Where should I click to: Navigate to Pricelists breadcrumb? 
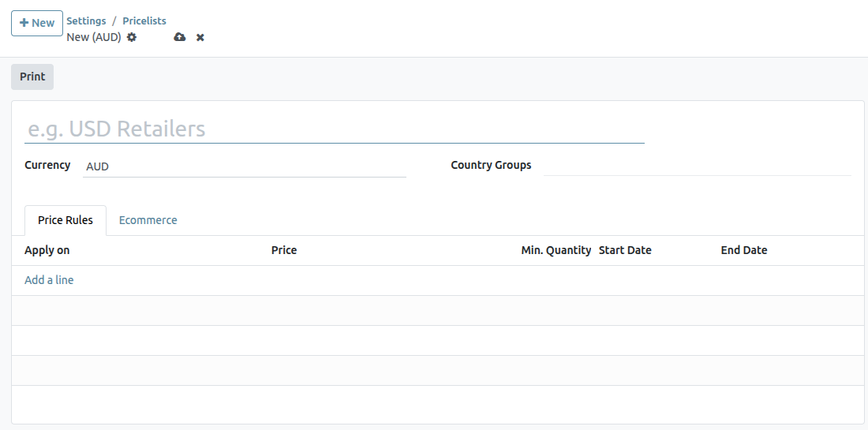(x=144, y=21)
